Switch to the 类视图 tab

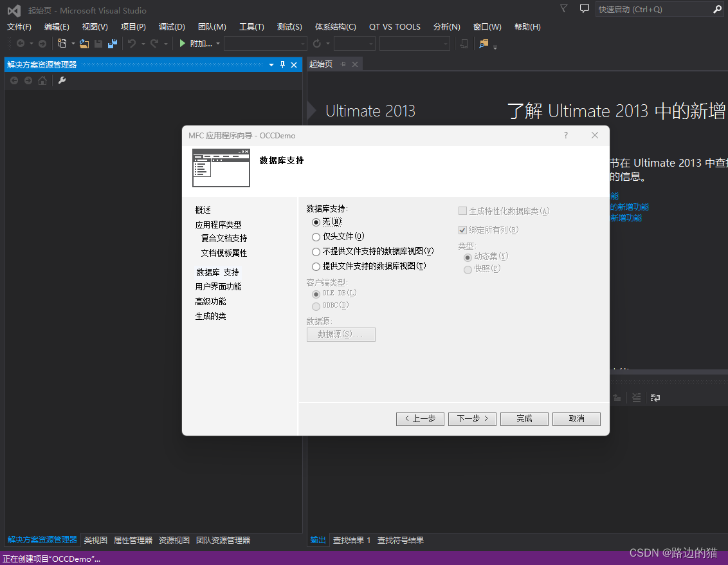tap(96, 540)
